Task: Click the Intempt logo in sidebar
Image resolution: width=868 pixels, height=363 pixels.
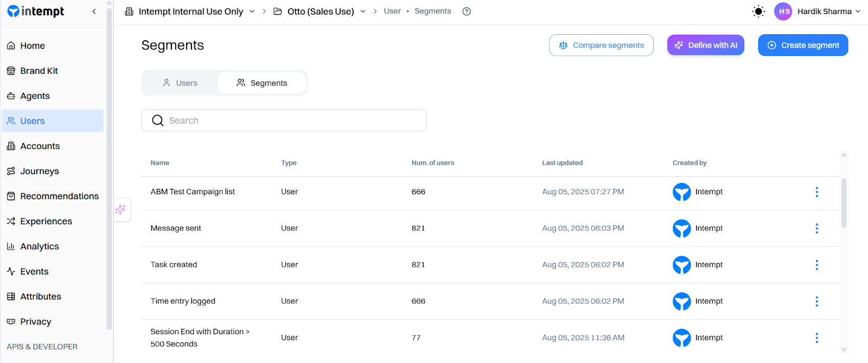Action: click(36, 11)
